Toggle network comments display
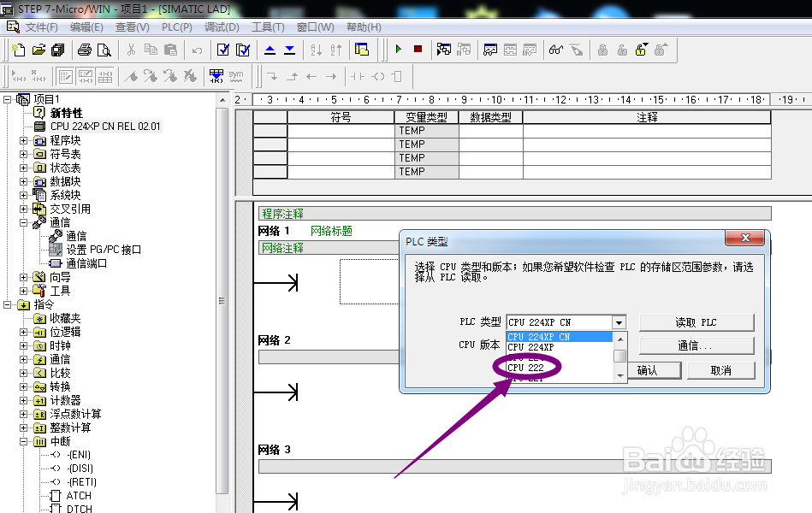 pos(86,77)
